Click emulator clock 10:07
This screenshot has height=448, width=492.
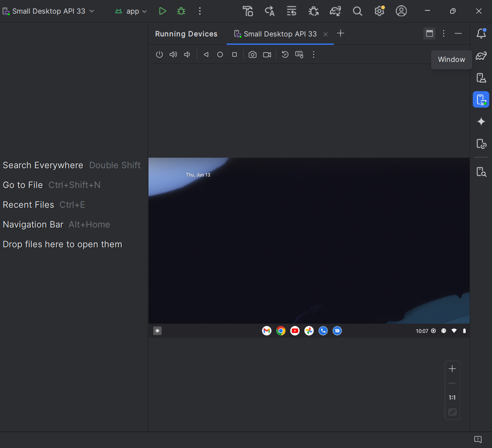click(422, 331)
